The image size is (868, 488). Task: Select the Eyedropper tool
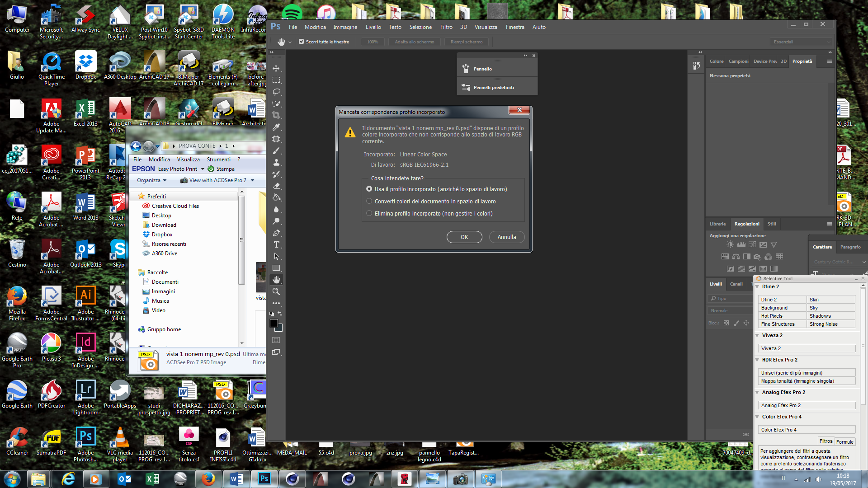pyautogui.click(x=276, y=127)
